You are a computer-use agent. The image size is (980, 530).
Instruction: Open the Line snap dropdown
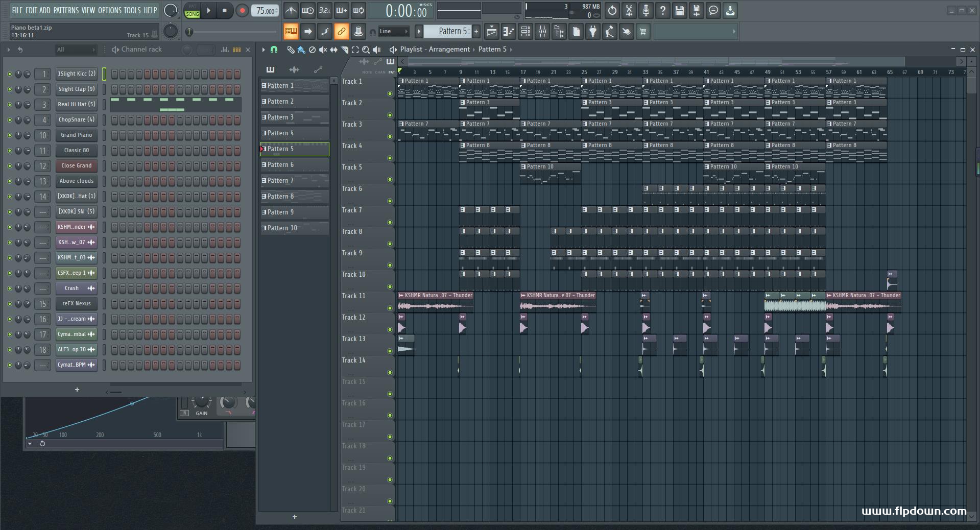393,32
